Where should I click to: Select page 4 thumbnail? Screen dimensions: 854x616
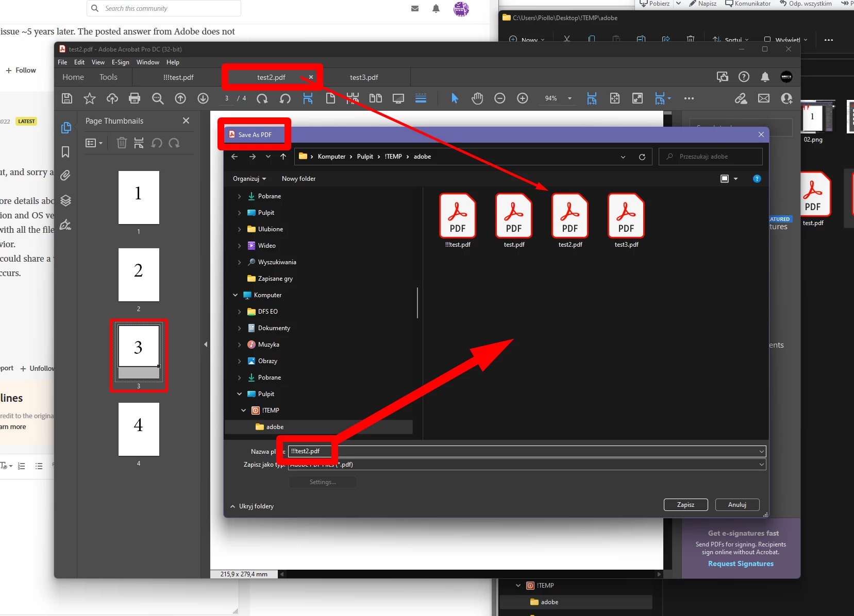click(139, 429)
